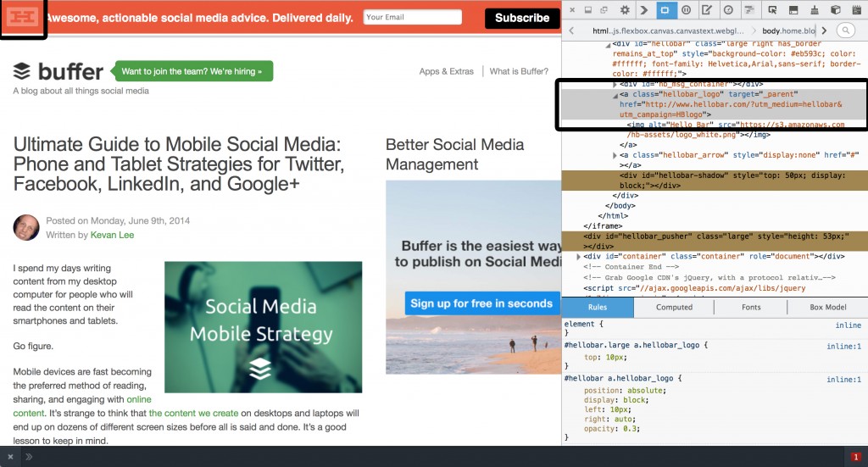Click the buffer logo

coord(58,71)
